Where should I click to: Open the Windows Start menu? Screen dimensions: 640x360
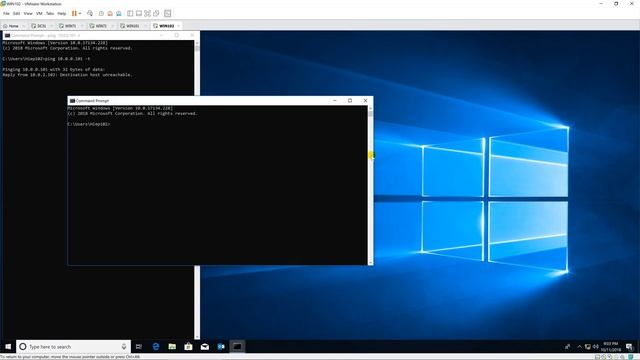point(8,347)
